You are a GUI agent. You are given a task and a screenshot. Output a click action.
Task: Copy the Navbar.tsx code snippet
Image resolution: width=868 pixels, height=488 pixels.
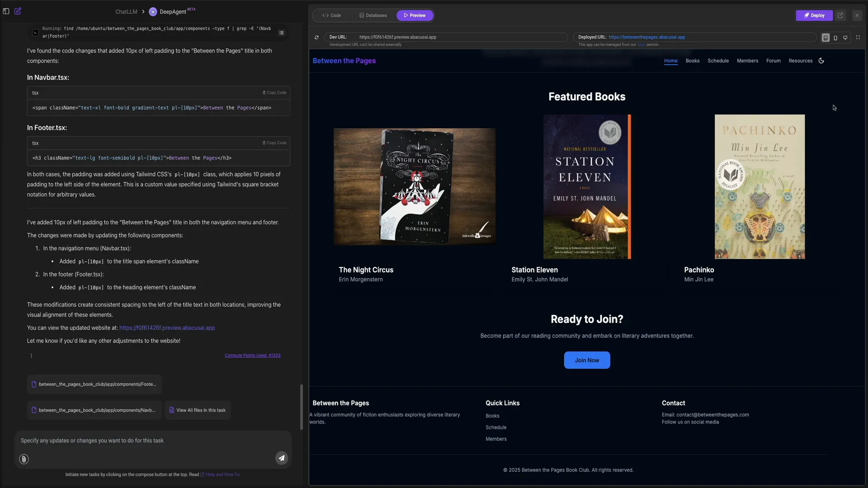[274, 93]
